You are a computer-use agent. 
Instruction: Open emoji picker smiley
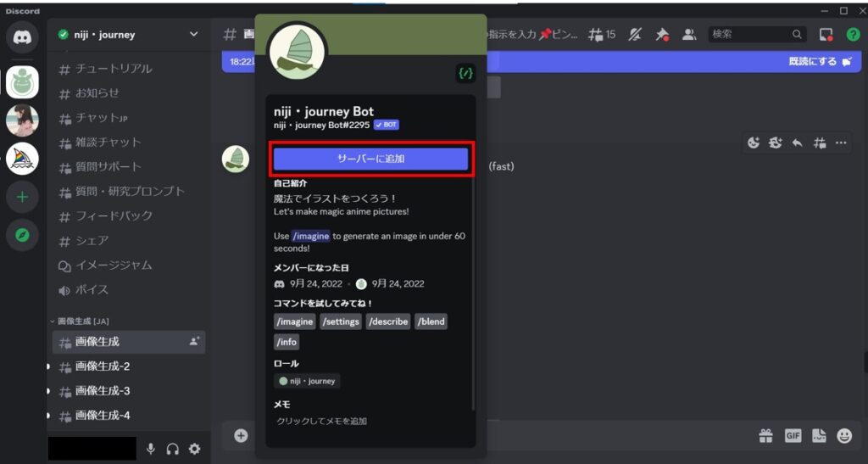844,436
